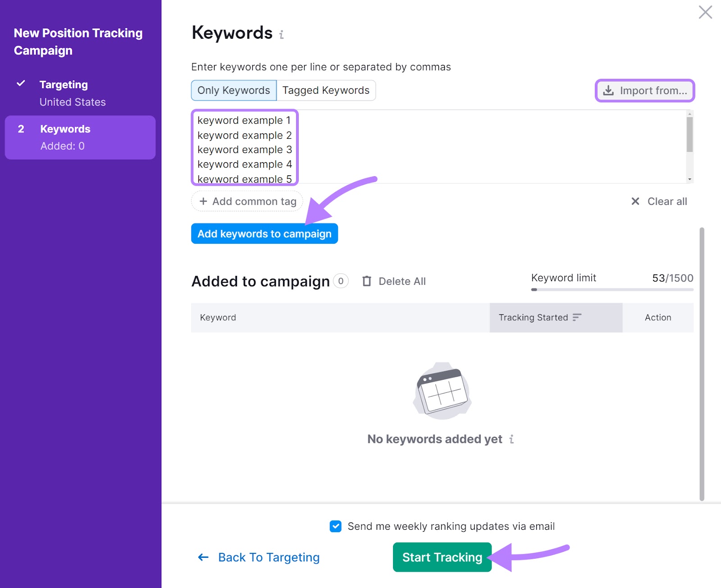
Task: Click the keyword textarea scrollbar down arrow
Action: pyautogui.click(x=689, y=179)
